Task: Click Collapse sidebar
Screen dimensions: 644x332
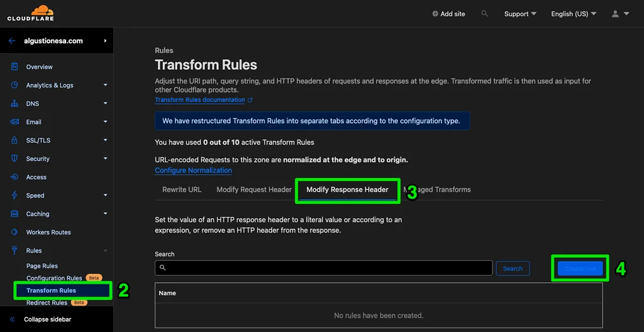Action: coord(49,319)
